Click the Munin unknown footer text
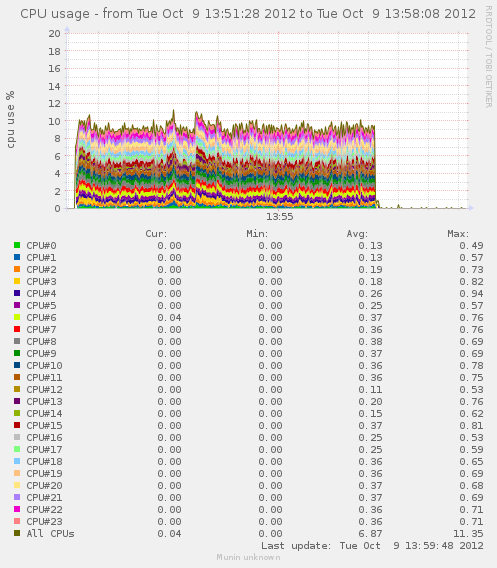This screenshot has width=497, height=568. tap(248, 557)
